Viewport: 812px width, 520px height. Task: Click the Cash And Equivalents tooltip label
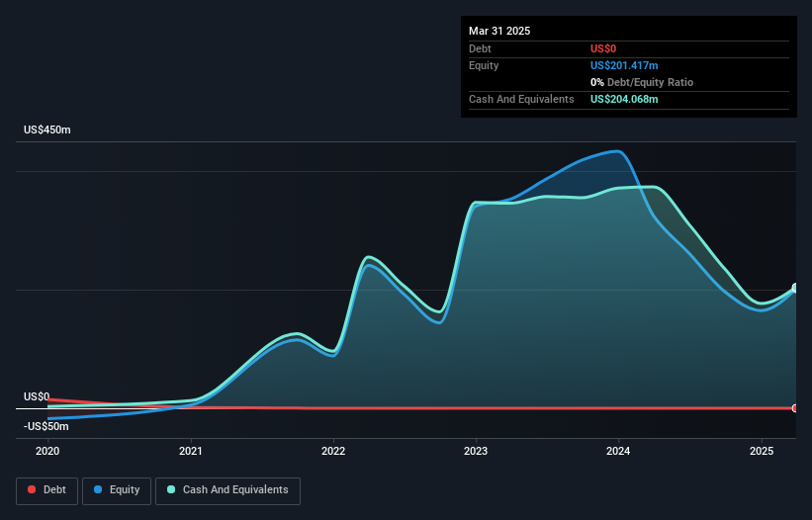[x=521, y=99]
